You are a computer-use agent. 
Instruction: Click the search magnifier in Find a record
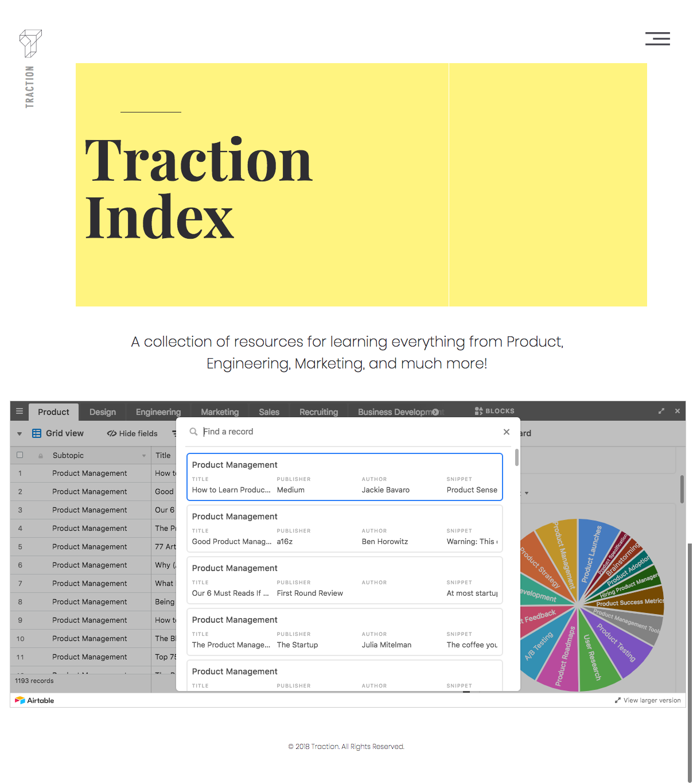click(193, 431)
